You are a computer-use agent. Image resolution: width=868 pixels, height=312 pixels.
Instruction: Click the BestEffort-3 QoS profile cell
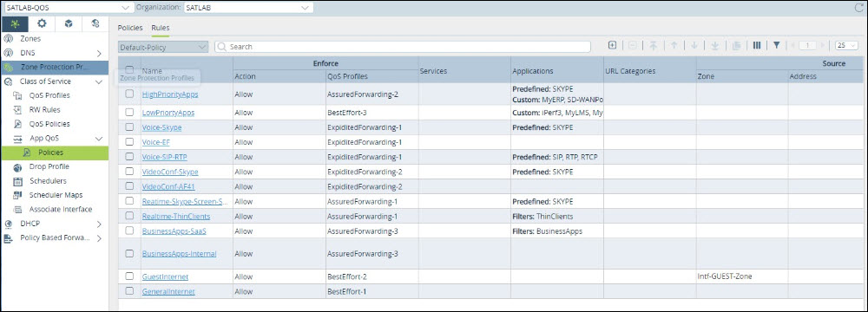coord(372,113)
